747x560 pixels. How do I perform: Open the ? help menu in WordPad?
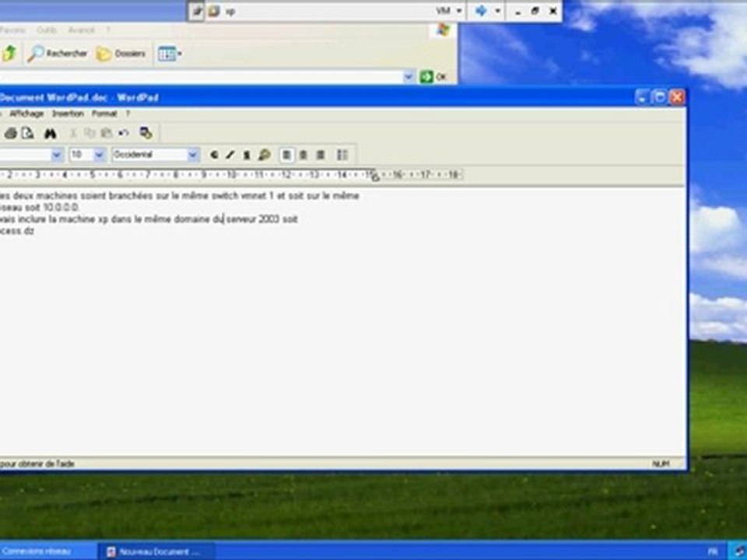pyautogui.click(x=128, y=114)
